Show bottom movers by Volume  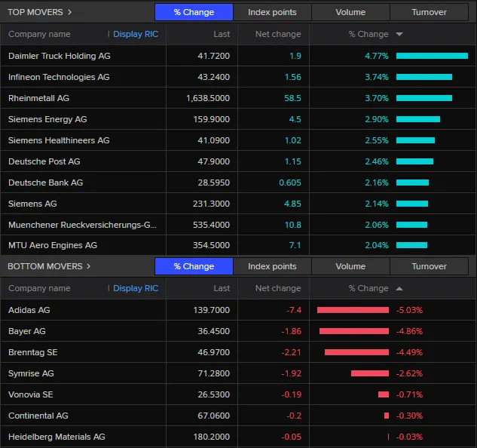(x=350, y=266)
